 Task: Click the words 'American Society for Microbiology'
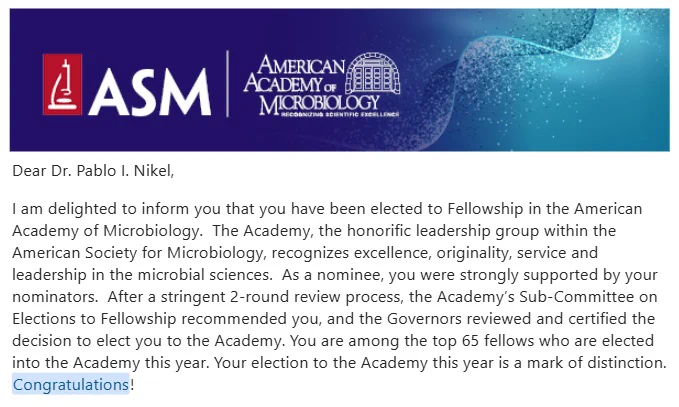tap(138, 253)
